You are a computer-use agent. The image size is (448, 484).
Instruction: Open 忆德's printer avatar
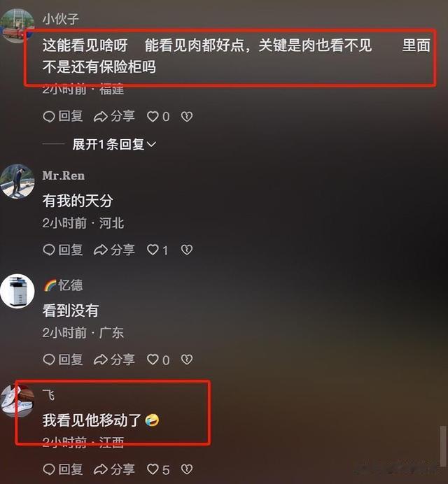[x=17, y=291]
